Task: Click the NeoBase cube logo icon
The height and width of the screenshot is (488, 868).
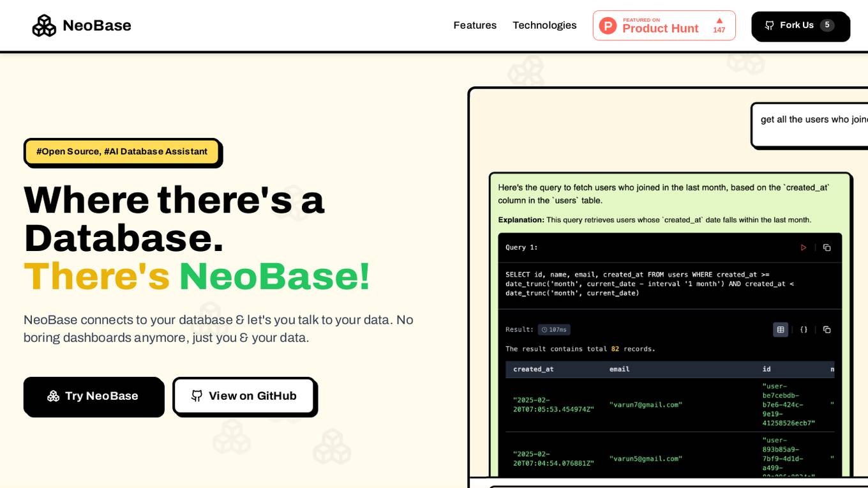Action: pyautogui.click(x=44, y=26)
